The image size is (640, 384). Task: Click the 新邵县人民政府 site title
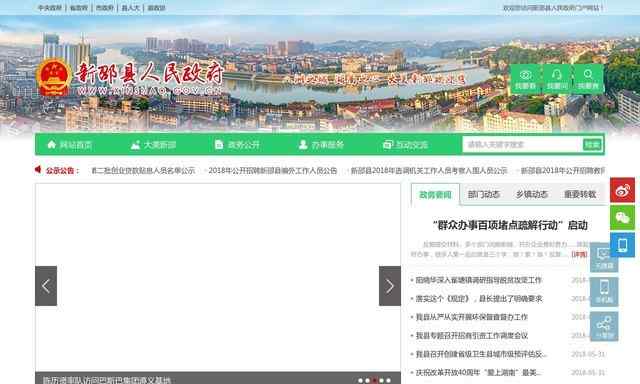149,74
